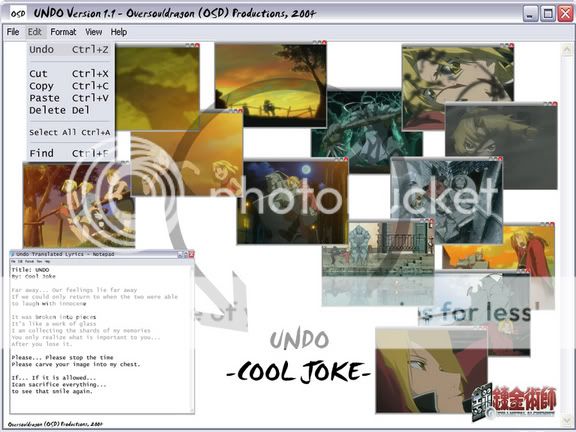Close the night moon scene thumbnail window
The height and width of the screenshot is (432, 576).
click(346, 159)
